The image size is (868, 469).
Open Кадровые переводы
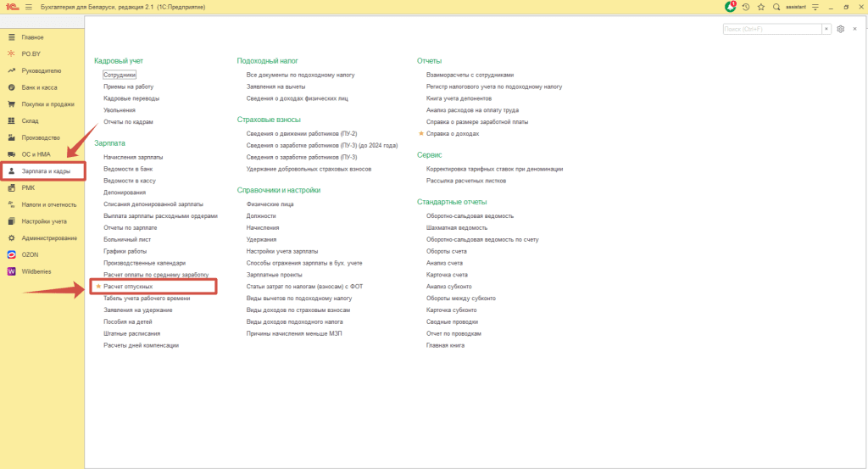[131, 98]
